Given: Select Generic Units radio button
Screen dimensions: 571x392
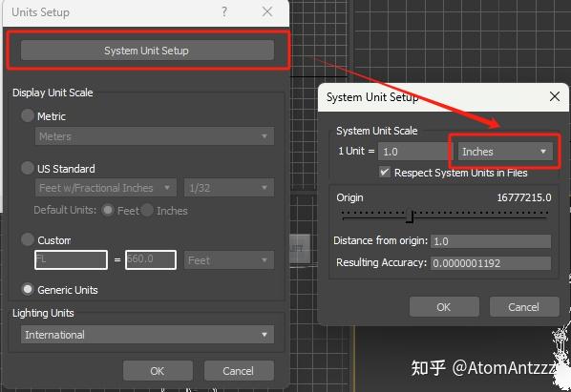Looking at the screenshot, I should pos(28,289).
